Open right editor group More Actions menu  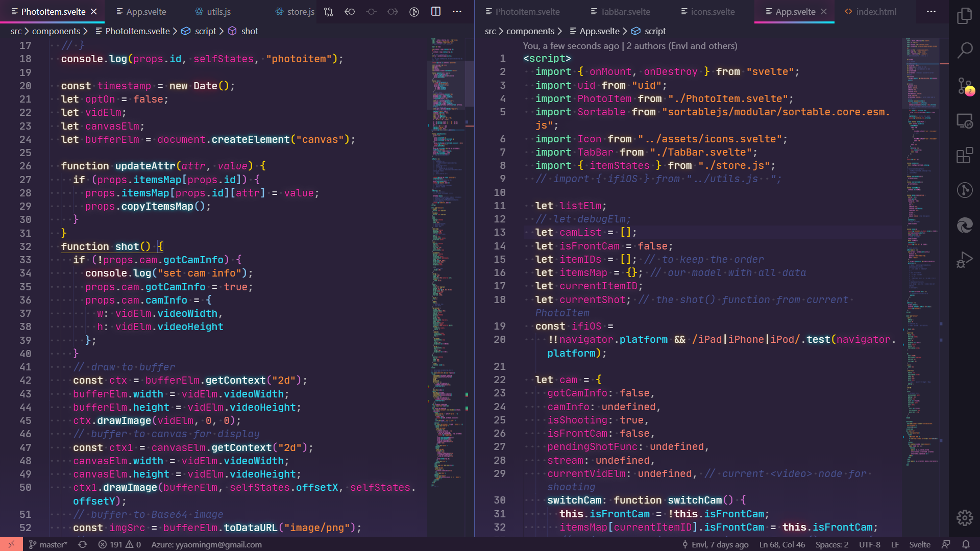tap(931, 11)
